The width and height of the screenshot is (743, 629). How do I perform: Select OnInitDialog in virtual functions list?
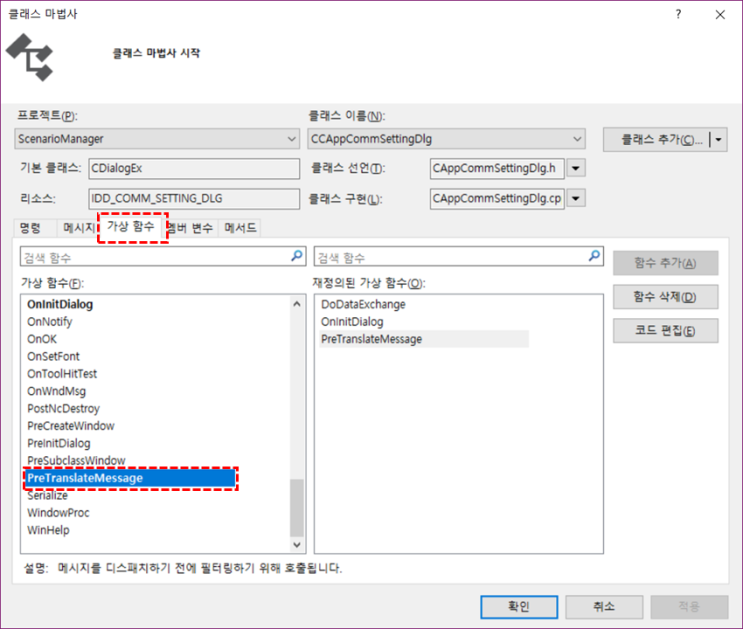(x=60, y=304)
